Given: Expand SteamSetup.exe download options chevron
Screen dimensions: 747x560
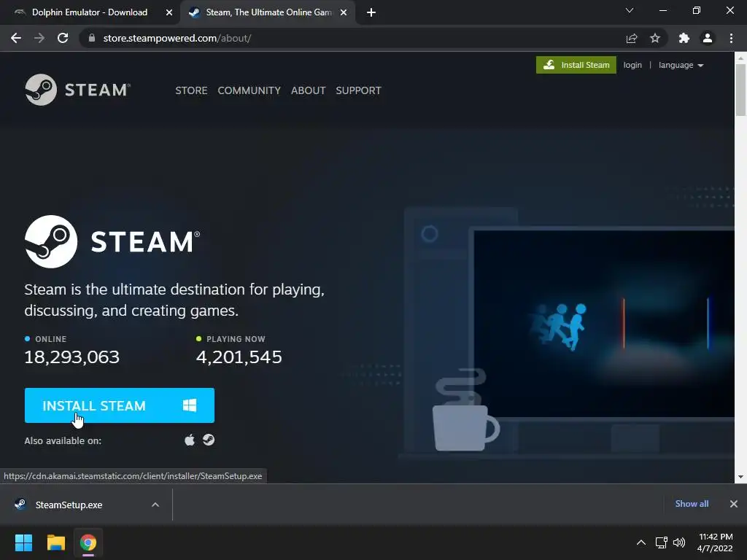Looking at the screenshot, I should [155, 505].
